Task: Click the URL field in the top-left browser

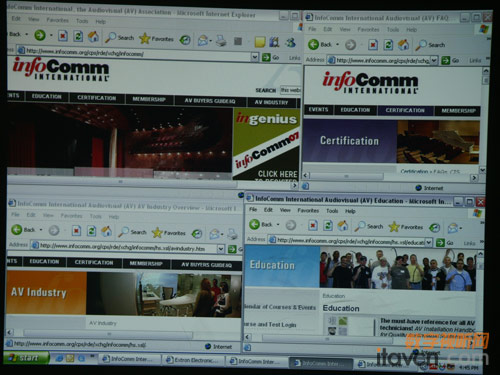Action: point(133,53)
